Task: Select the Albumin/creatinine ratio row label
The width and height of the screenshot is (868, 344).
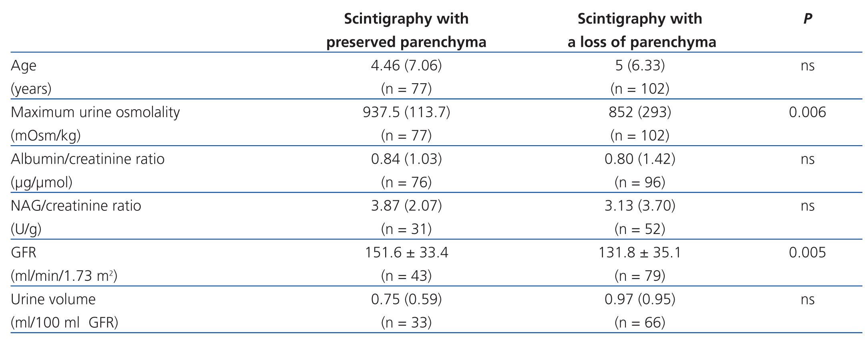Action: [88, 159]
